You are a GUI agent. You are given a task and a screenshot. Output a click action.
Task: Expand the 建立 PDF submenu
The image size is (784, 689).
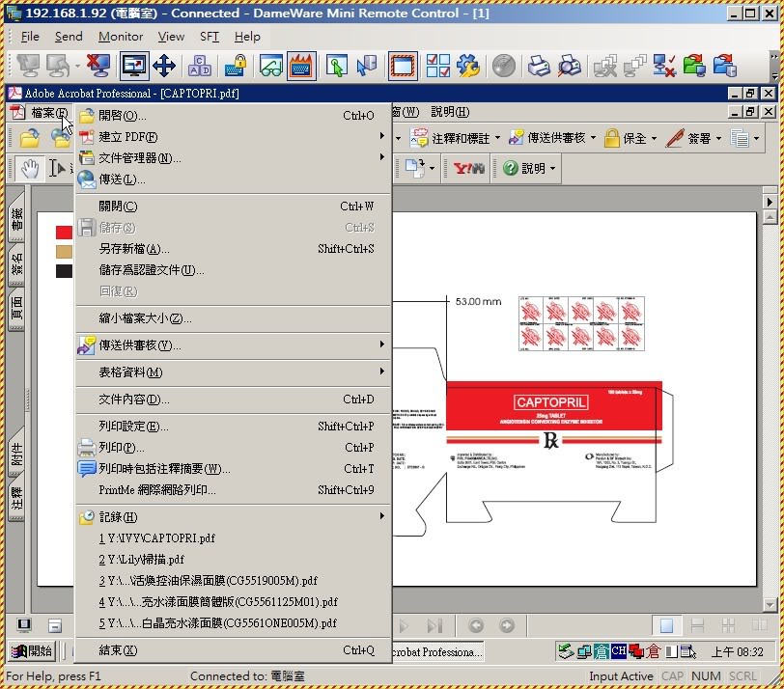(x=233, y=136)
